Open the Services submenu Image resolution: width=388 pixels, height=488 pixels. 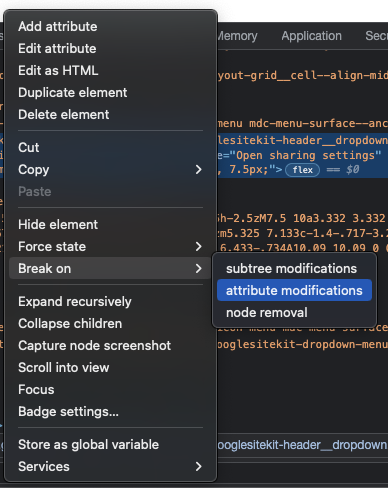tap(109, 467)
